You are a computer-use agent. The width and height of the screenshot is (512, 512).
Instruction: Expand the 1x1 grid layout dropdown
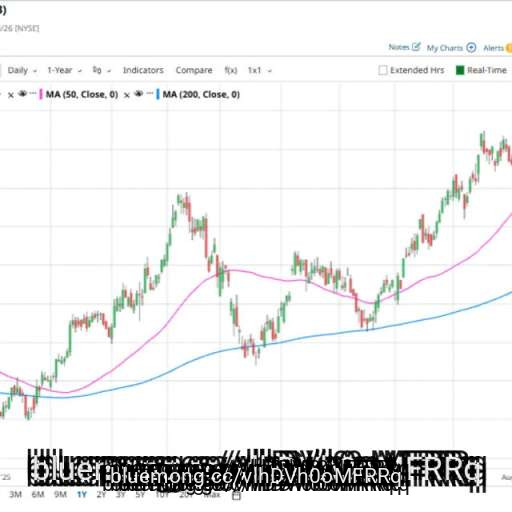click(260, 70)
